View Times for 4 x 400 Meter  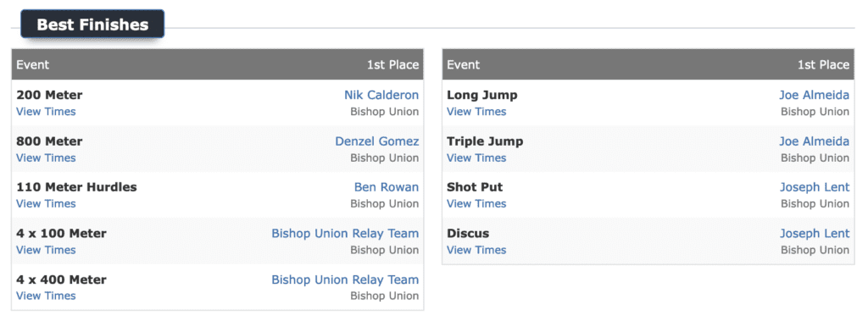(46, 296)
